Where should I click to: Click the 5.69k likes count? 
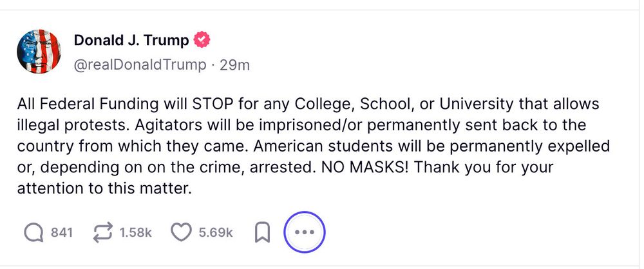click(216, 232)
